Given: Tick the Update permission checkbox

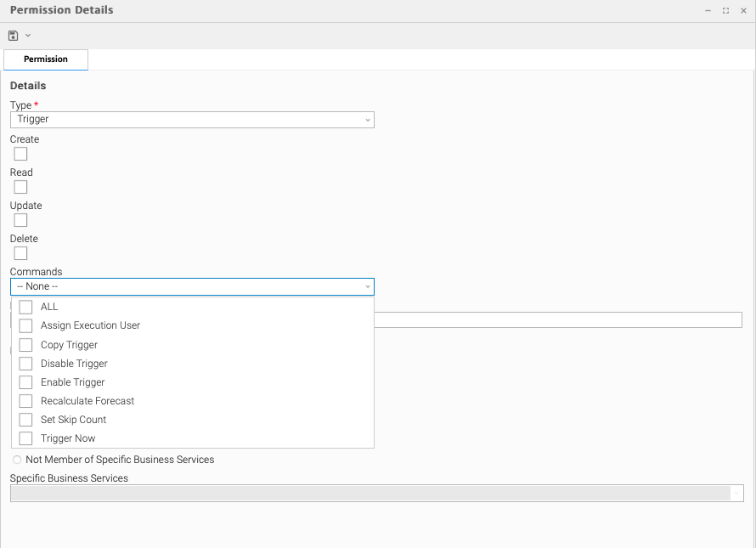Looking at the screenshot, I should pos(21,220).
